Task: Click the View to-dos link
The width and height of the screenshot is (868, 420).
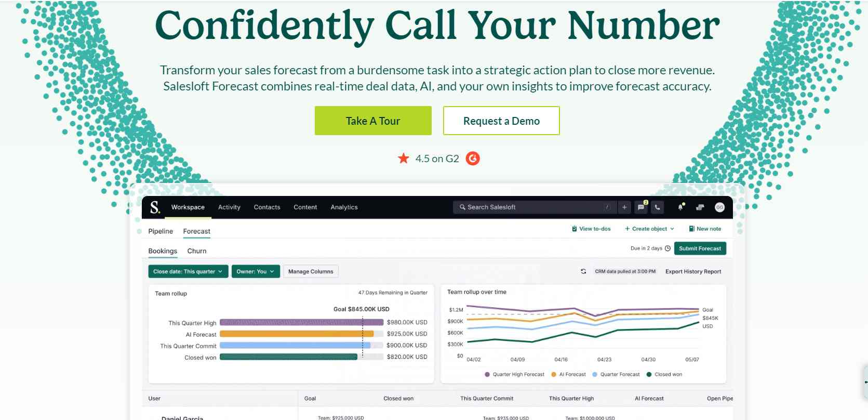Action: 595,229
